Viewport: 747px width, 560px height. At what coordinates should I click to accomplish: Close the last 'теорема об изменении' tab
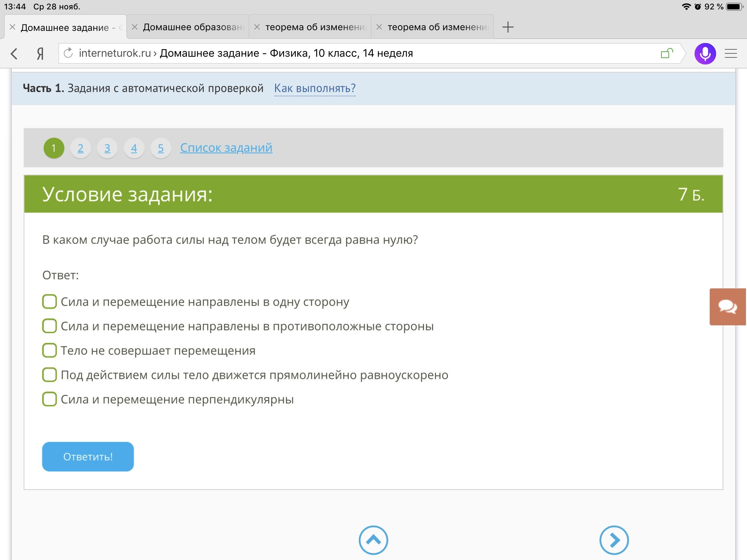[x=379, y=27]
